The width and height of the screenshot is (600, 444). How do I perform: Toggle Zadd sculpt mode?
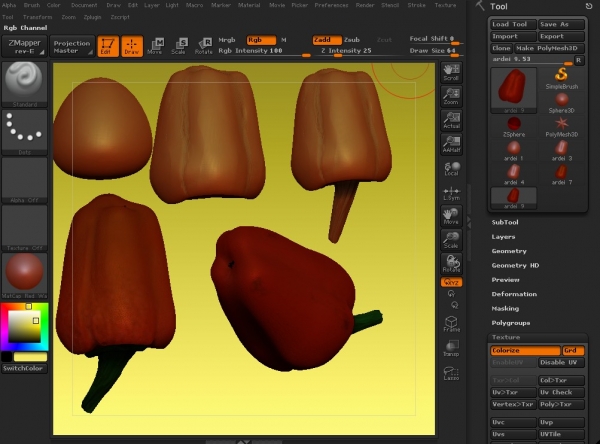tap(327, 40)
